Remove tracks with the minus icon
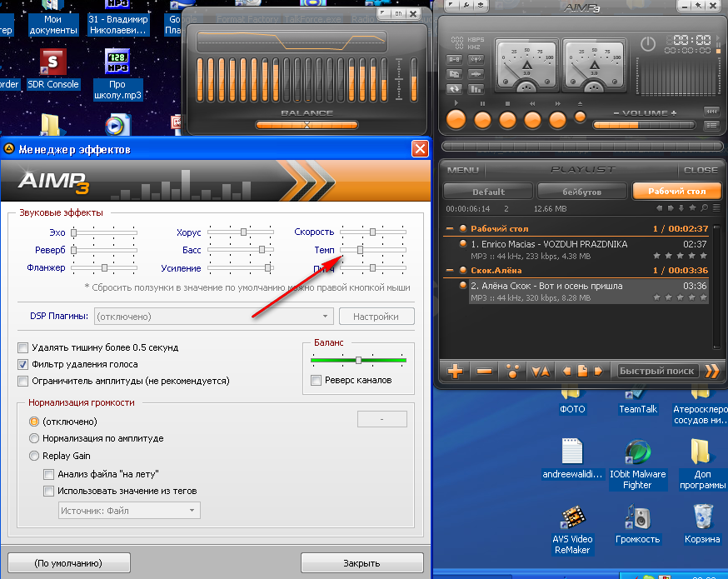728x579 pixels. coord(484,371)
